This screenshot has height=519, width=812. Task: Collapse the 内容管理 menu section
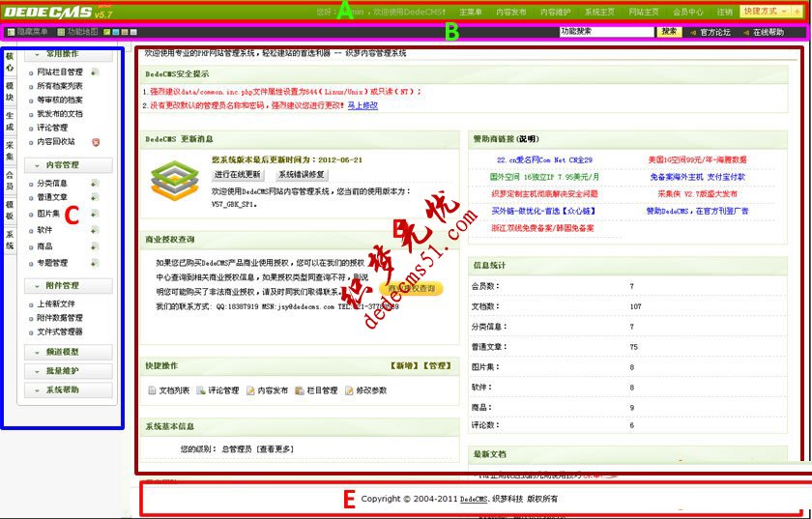(x=69, y=165)
